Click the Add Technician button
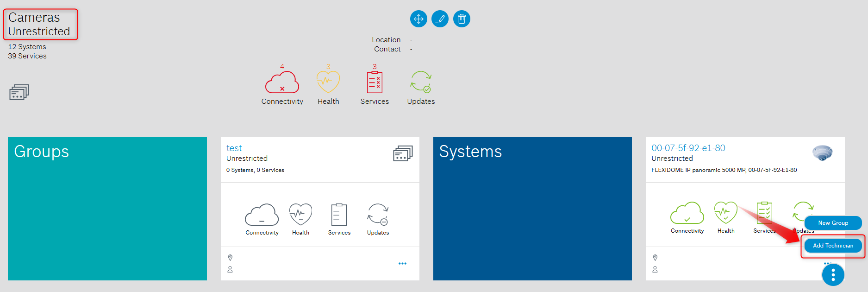This screenshot has width=868, height=292. (833, 246)
